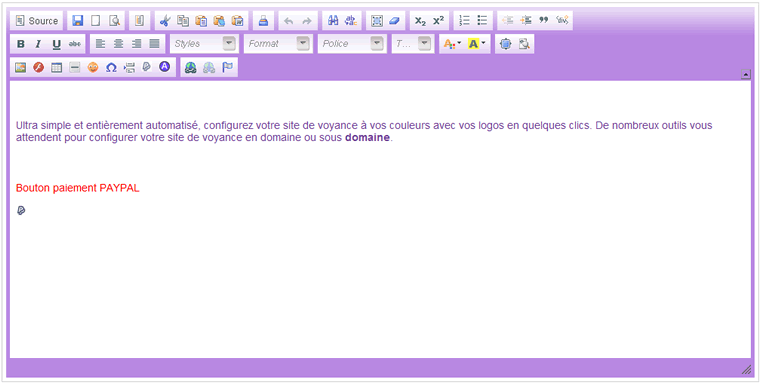Insert a page break
760x383 pixels.
coord(129,67)
